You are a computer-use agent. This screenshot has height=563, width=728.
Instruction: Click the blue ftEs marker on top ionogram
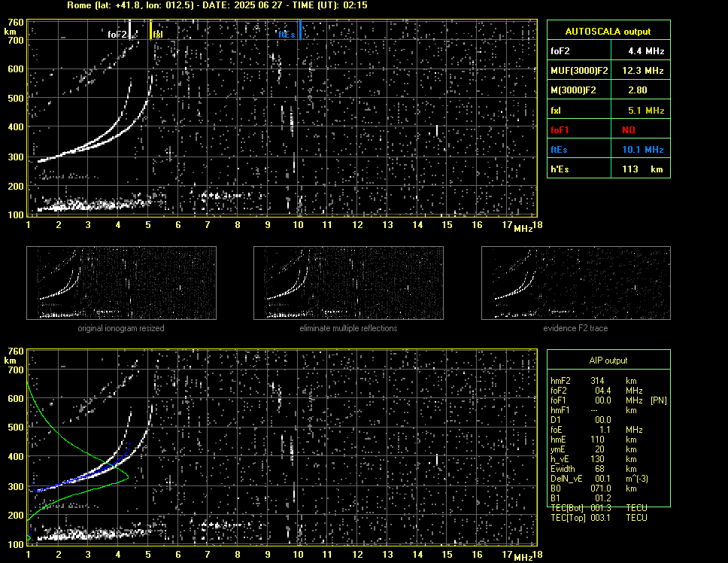pos(300,29)
